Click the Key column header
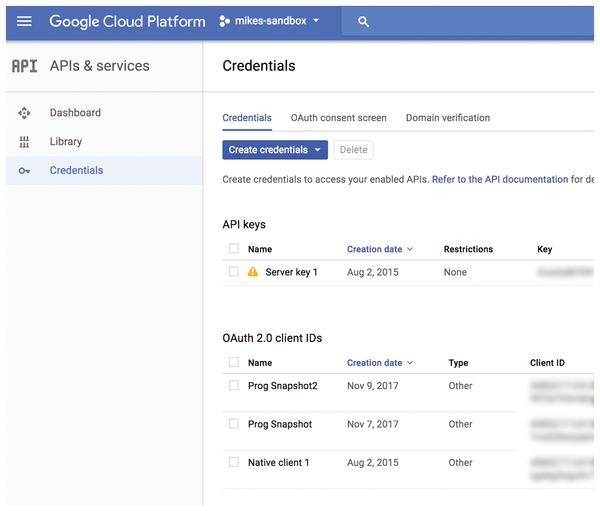600x511 pixels. tap(545, 250)
